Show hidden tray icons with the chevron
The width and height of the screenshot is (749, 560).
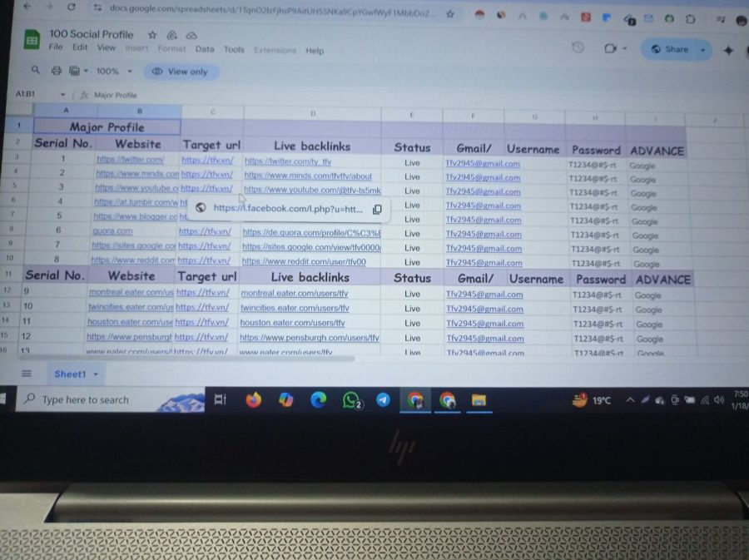coord(630,400)
